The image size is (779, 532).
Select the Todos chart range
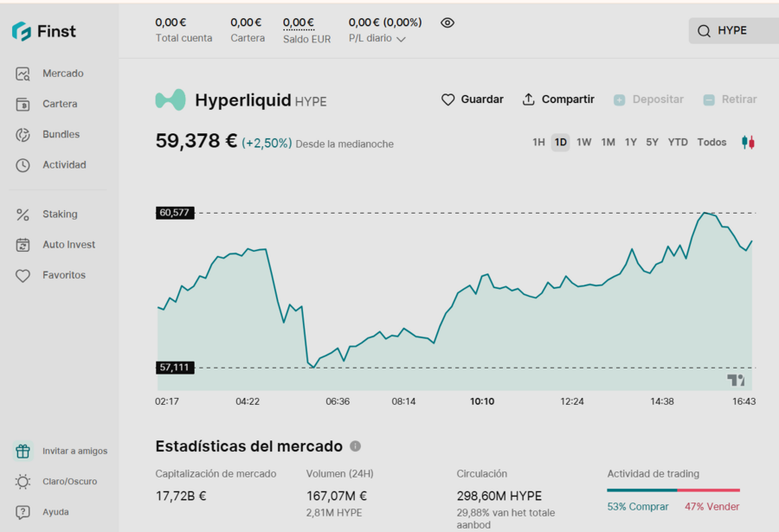pos(711,143)
